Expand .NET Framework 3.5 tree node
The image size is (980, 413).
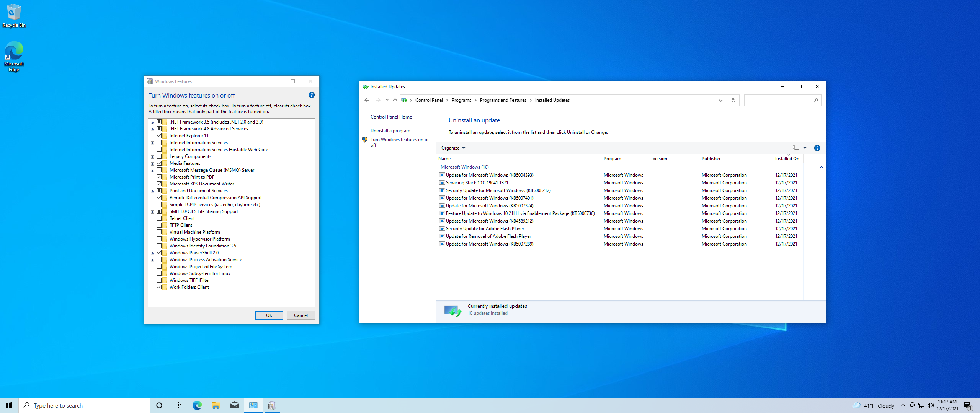pos(152,122)
